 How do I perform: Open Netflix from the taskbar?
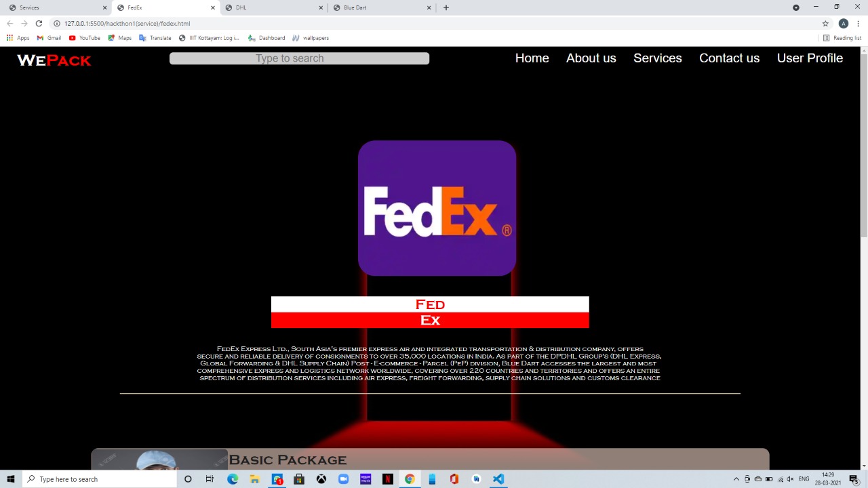click(387, 479)
